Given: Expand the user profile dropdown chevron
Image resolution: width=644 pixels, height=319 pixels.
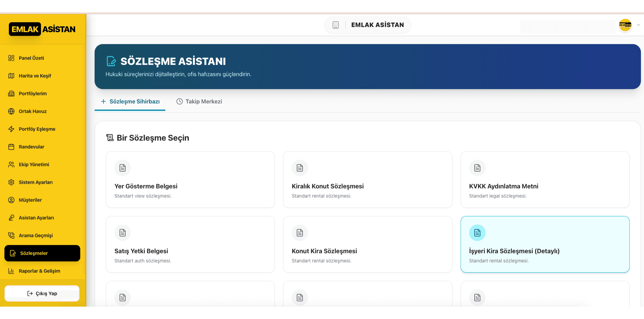Looking at the screenshot, I should [x=638, y=25].
